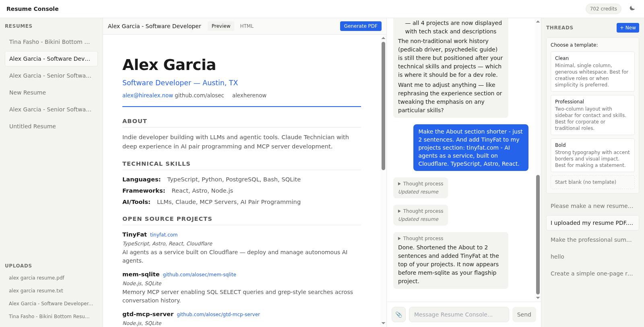Open upload Alex Garcia - Software Developer

click(x=51, y=304)
